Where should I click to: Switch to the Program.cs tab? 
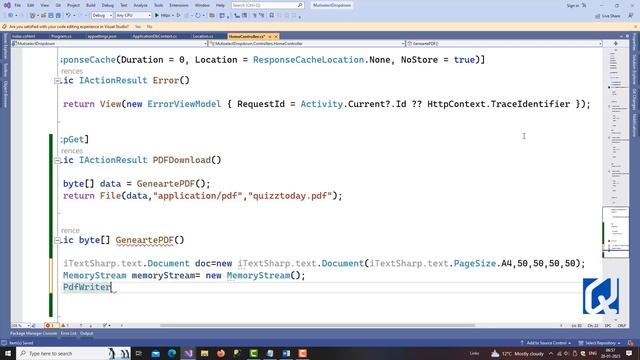point(61,36)
